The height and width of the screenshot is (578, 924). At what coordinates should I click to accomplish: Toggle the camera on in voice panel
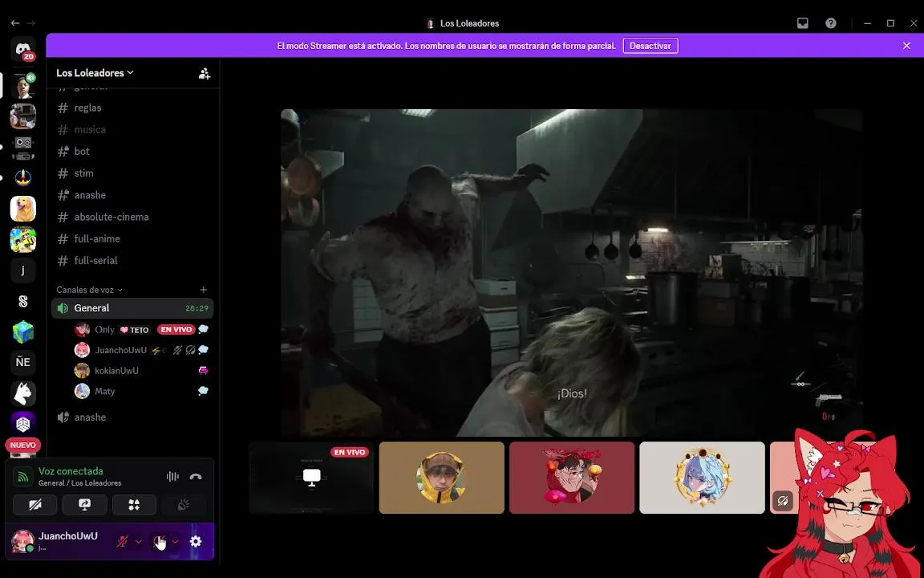34,505
